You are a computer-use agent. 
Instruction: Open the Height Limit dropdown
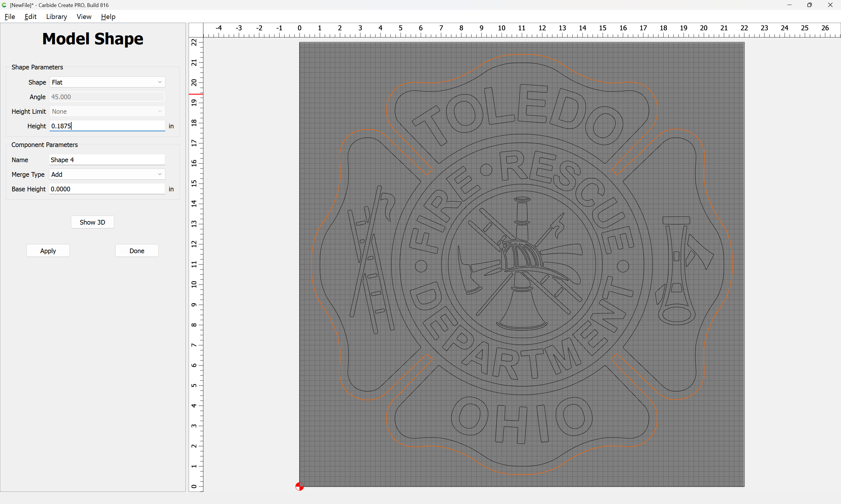(x=107, y=111)
